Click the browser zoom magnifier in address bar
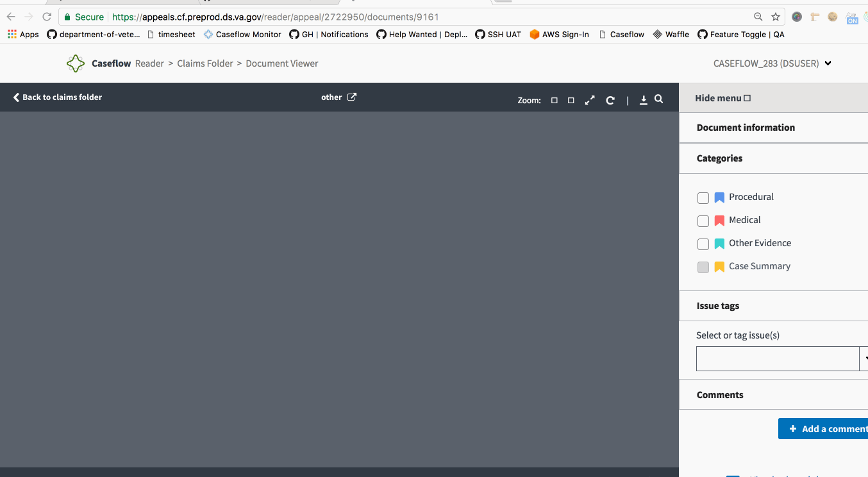The image size is (868, 477). point(758,17)
